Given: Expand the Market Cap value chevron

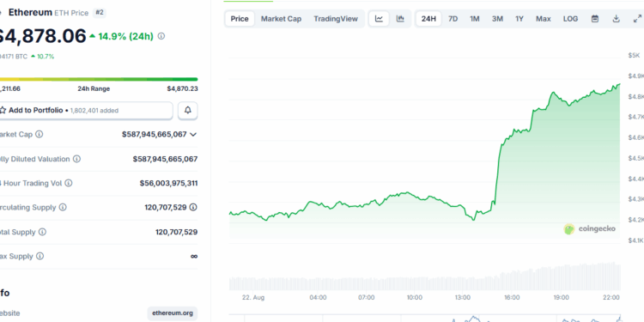Looking at the screenshot, I should coord(193,134).
